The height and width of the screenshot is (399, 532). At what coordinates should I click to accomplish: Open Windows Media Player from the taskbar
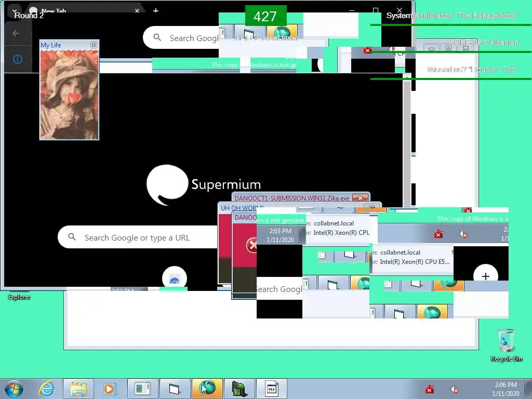(110, 389)
